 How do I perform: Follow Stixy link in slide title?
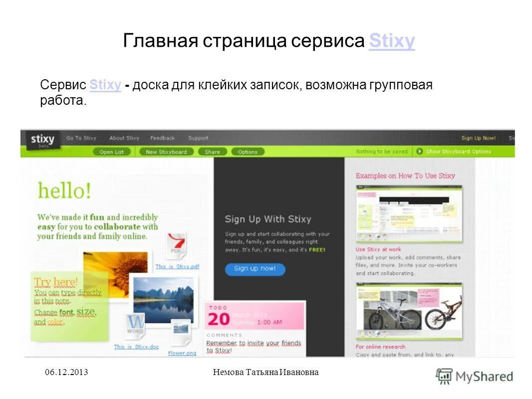point(392,41)
